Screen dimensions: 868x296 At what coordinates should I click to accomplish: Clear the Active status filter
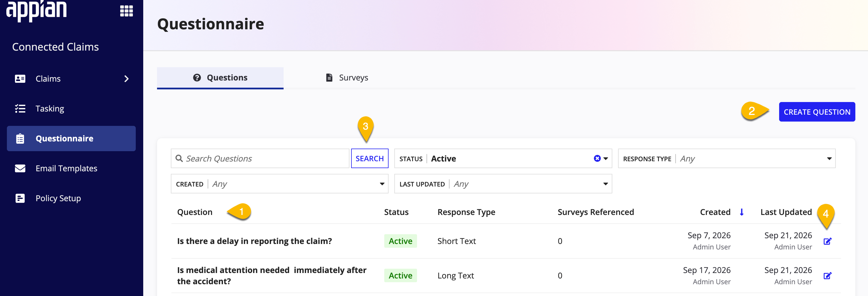click(597, 158)
